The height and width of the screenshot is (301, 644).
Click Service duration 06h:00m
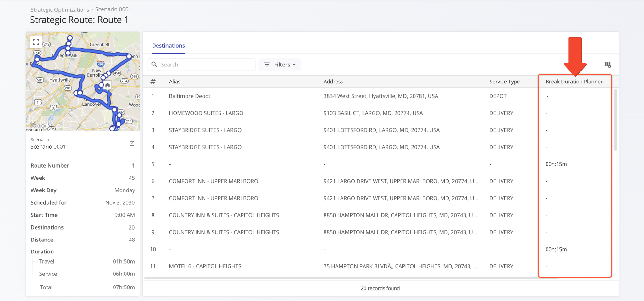tap(124, 274)
